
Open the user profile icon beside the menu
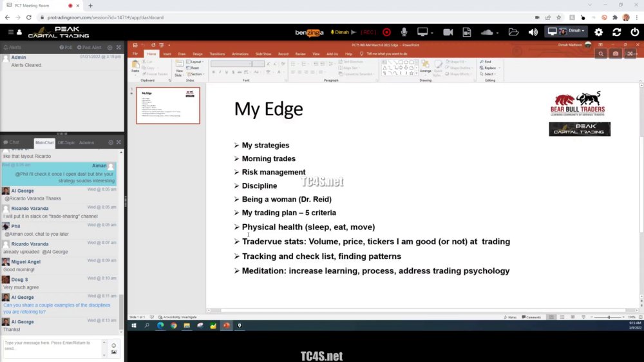(19, 32)
